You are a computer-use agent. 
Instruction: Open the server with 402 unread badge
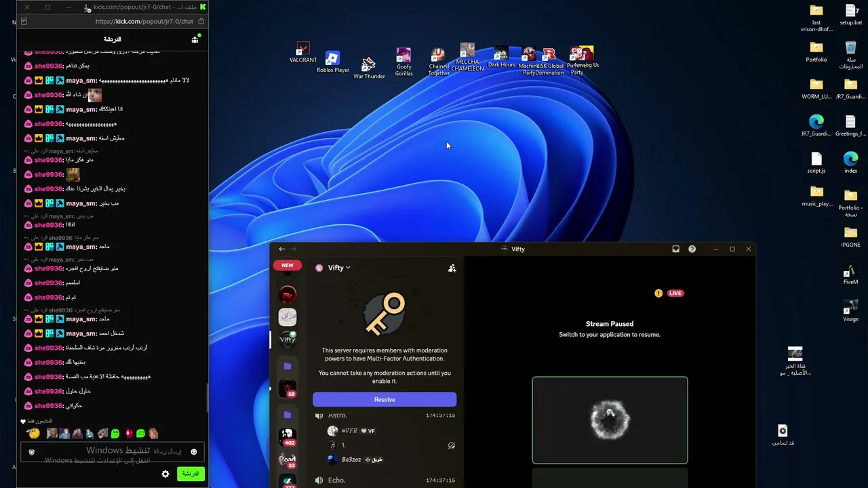pyautogui.click(x=288, y=436)
